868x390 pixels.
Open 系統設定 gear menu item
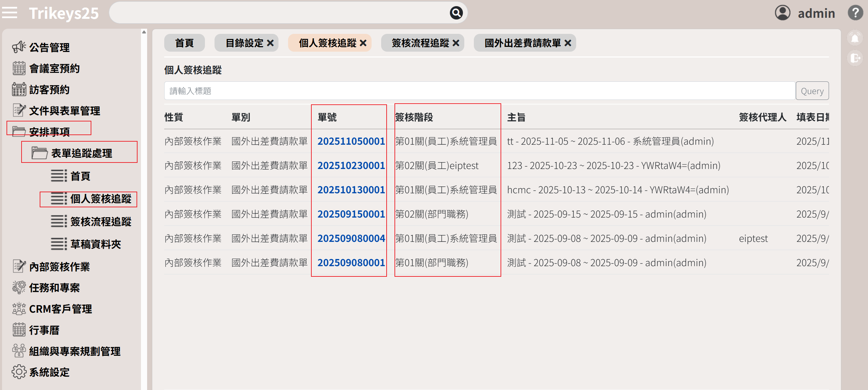tap(49, 372)
